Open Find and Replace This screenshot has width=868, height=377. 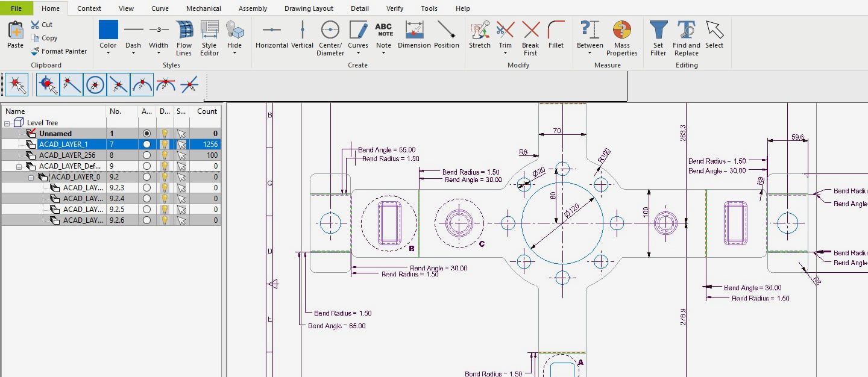(685, 36)
